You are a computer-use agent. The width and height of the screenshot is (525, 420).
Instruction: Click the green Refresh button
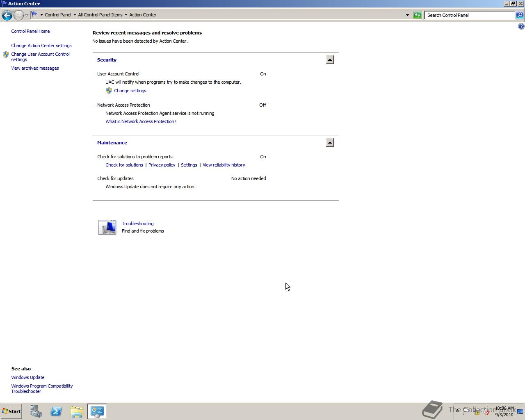click(x=418, y=15)
